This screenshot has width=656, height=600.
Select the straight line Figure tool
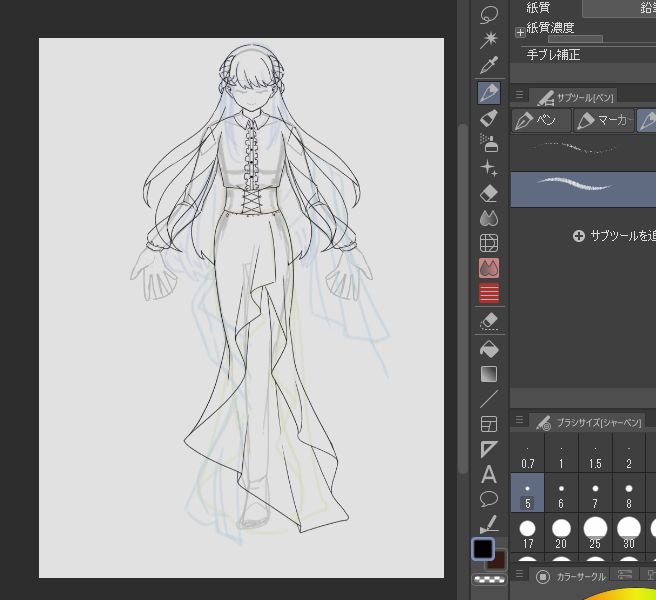pos(489,399)
